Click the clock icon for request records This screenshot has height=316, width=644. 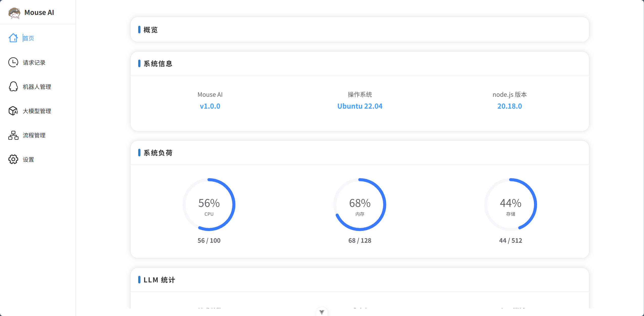[13, 62]
